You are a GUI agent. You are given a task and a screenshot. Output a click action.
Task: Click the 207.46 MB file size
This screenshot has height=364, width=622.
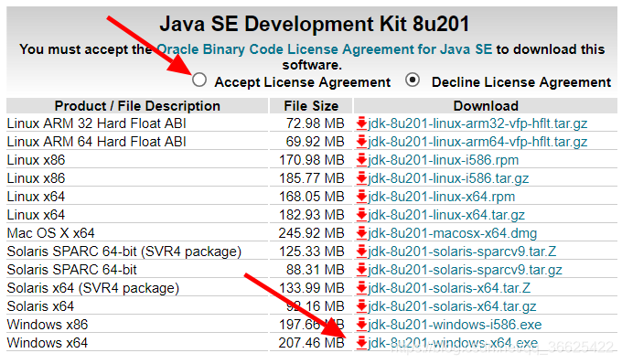click(311, 343)
